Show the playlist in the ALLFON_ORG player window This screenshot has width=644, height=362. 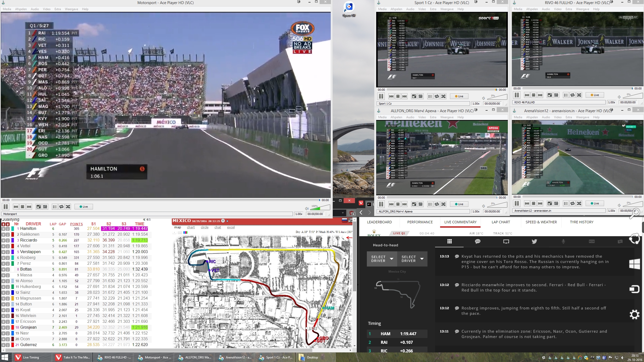(x=430, y=204)
